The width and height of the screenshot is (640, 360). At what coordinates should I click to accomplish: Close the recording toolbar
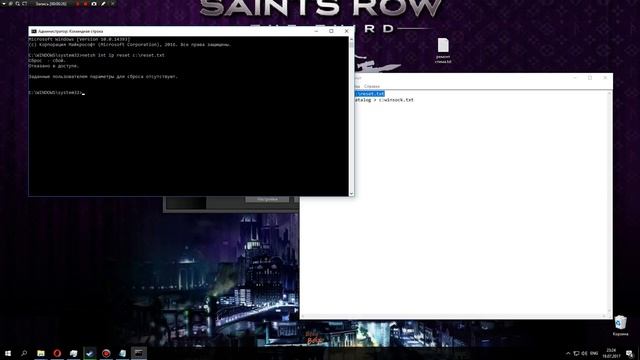click(112, 4)
